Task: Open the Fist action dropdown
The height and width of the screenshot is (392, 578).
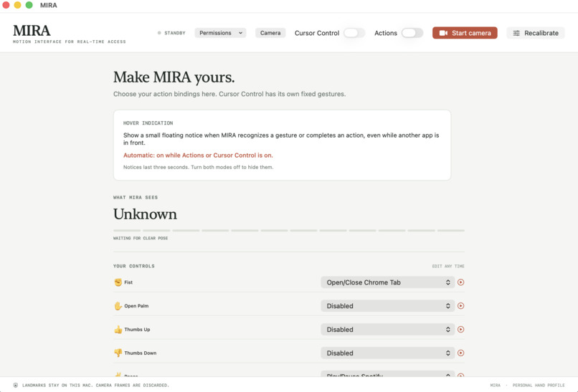Action: pyautogui.click(x=387, y=282)
